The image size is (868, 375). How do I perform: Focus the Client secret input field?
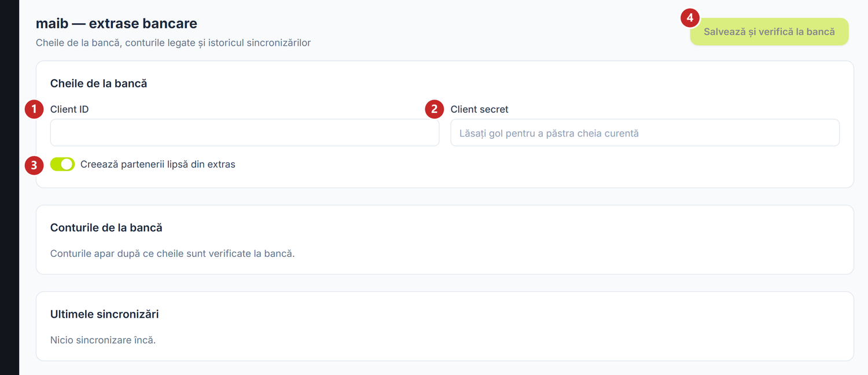(x=645, y=133)
